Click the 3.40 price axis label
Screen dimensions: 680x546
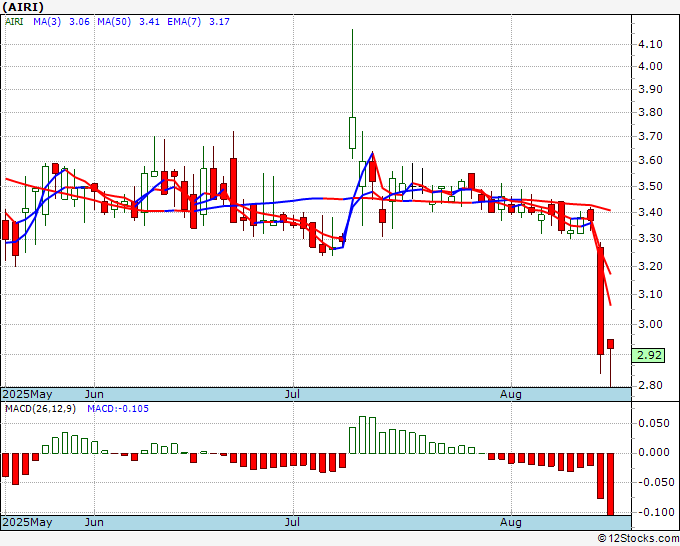point(650,212)
